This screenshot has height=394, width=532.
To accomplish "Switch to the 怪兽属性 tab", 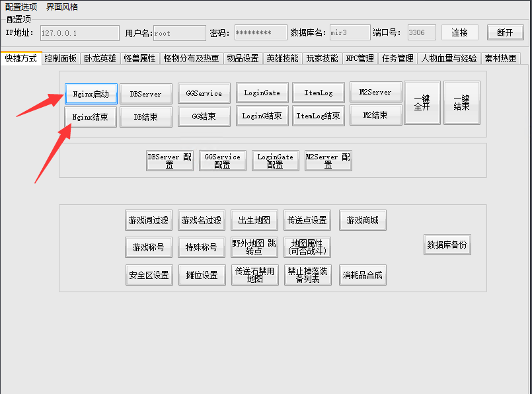I will 139,58.
